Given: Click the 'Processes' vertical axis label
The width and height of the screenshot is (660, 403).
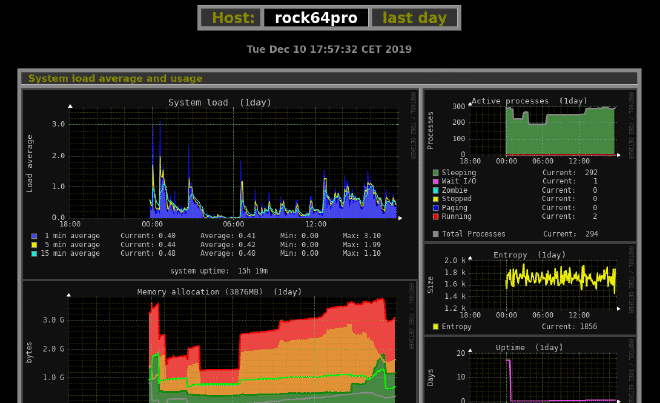Looking at the screenshot, I should point(430,131).
